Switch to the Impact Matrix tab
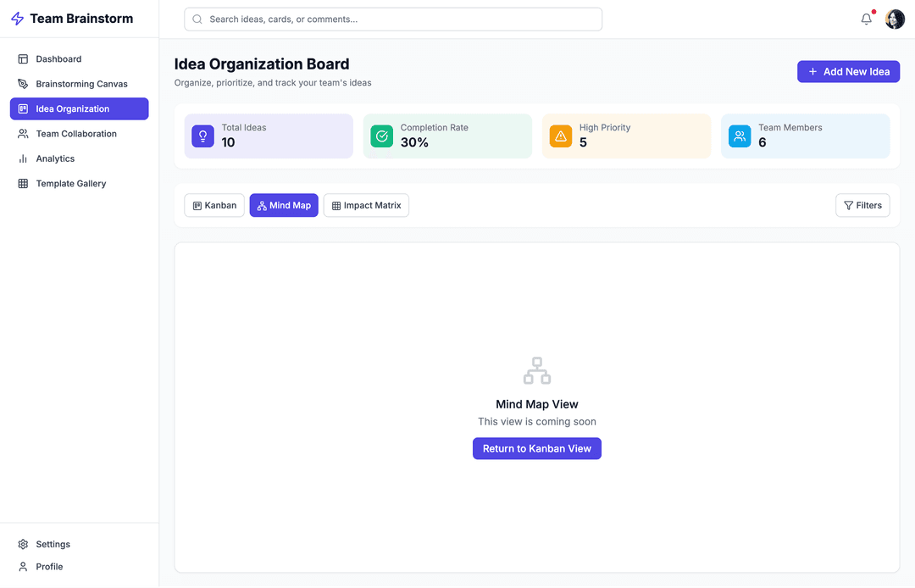 pos(366,206)
